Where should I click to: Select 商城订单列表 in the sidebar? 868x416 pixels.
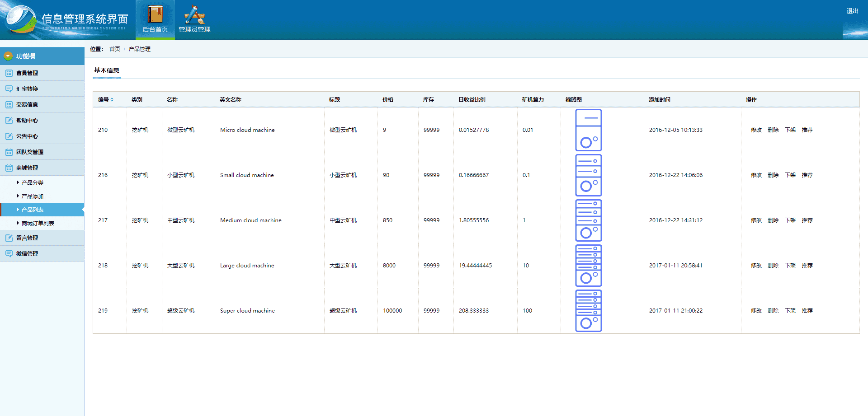(x=38, y=224)
